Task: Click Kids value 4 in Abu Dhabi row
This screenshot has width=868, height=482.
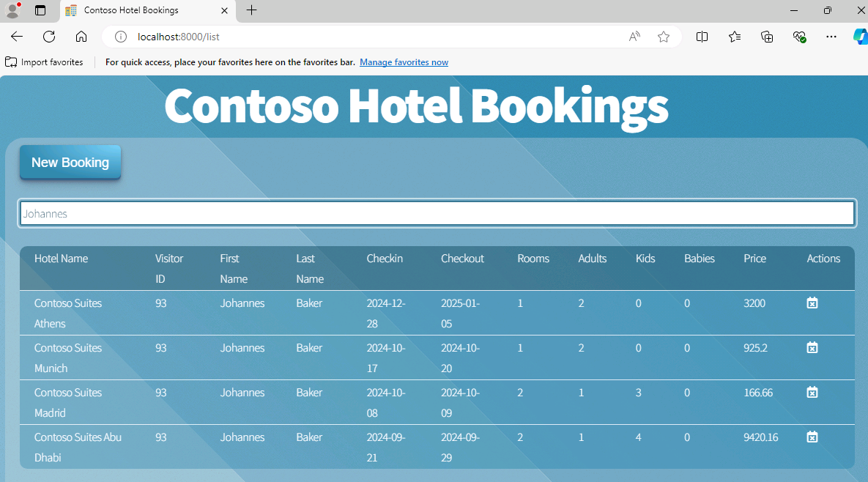Action: click(638, 437)
